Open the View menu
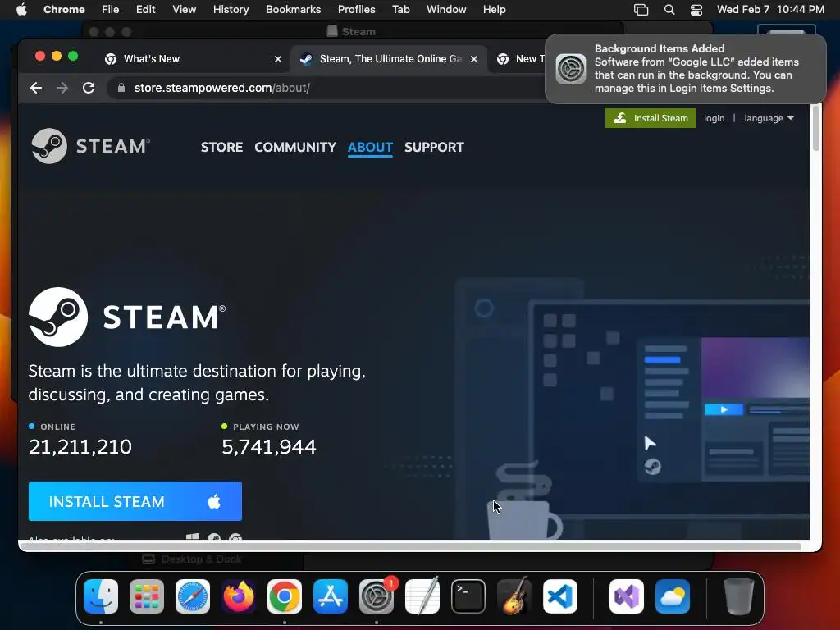 point(184,10)
